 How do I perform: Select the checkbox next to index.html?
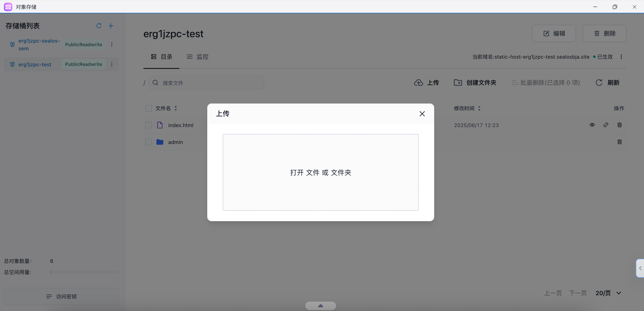click(149, 125)
